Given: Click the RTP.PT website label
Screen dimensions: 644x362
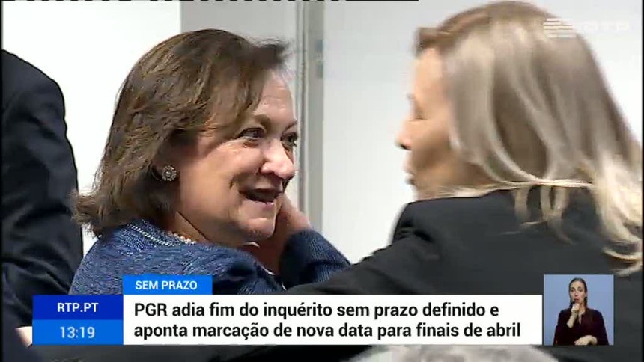Looking at the screenshot, I should point(78,307).
